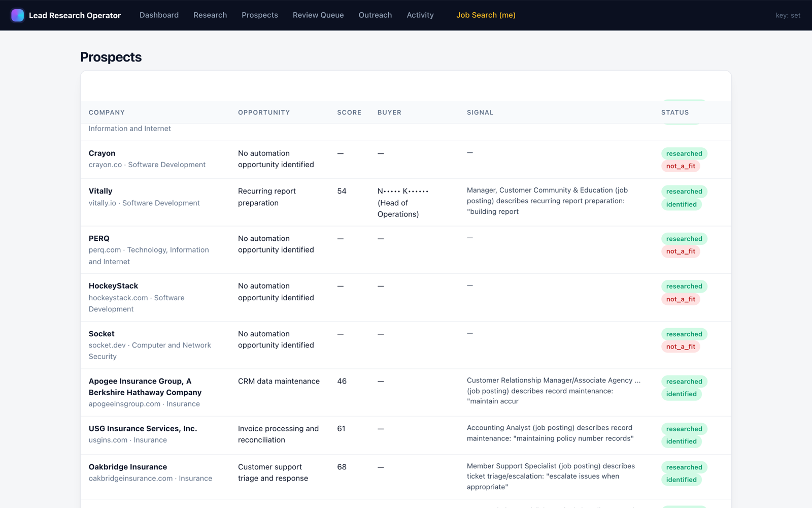Click Oakbridge score value 68
Viewport: 812px width, 508px height.
(342, 467)
